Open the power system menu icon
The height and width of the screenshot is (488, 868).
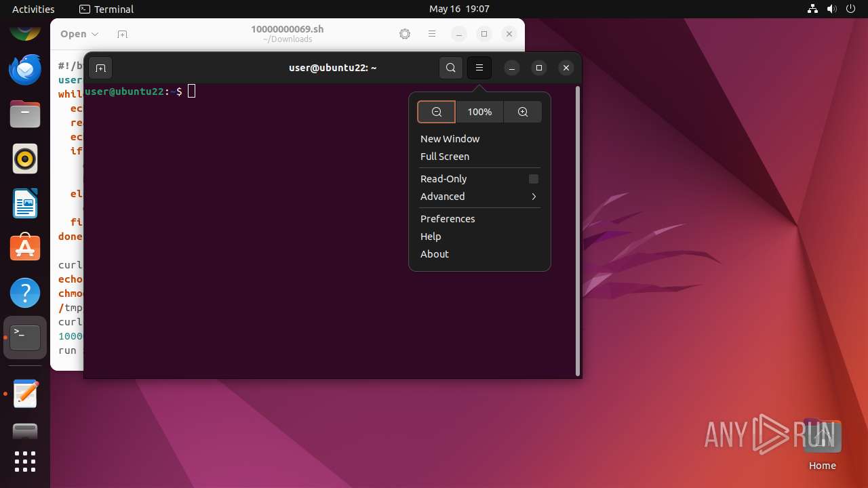point(851,9)
